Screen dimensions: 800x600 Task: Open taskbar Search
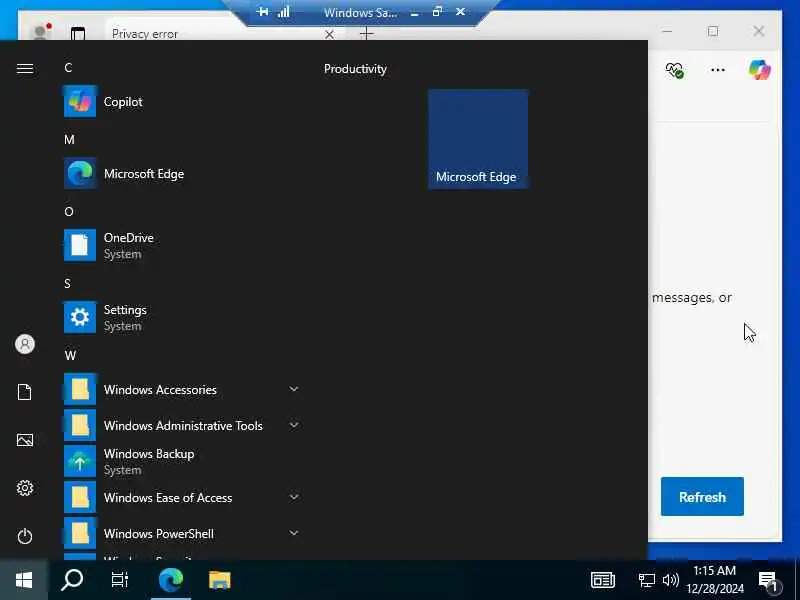72,580
